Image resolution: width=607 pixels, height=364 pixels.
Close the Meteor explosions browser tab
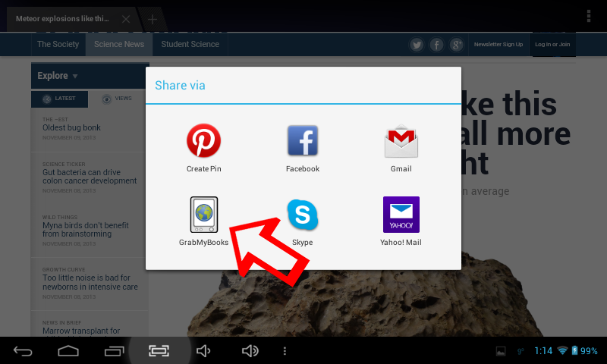click(x=126, y=19)
